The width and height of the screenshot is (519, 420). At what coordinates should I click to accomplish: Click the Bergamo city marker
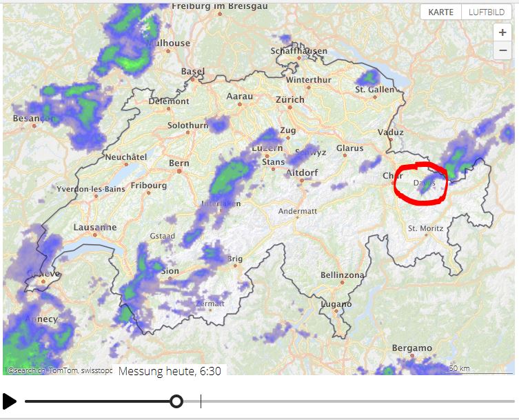tap(411, 355)
